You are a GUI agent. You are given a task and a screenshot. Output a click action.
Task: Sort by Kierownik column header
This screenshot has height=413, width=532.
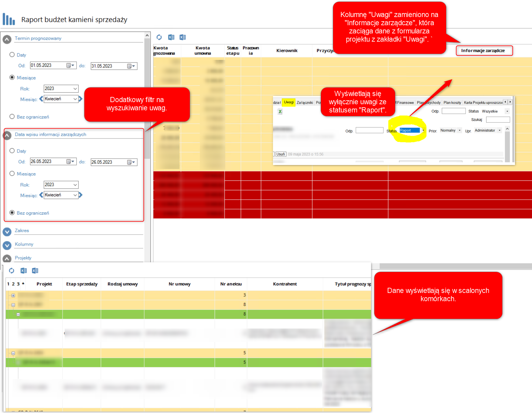[x=287, y=50]
